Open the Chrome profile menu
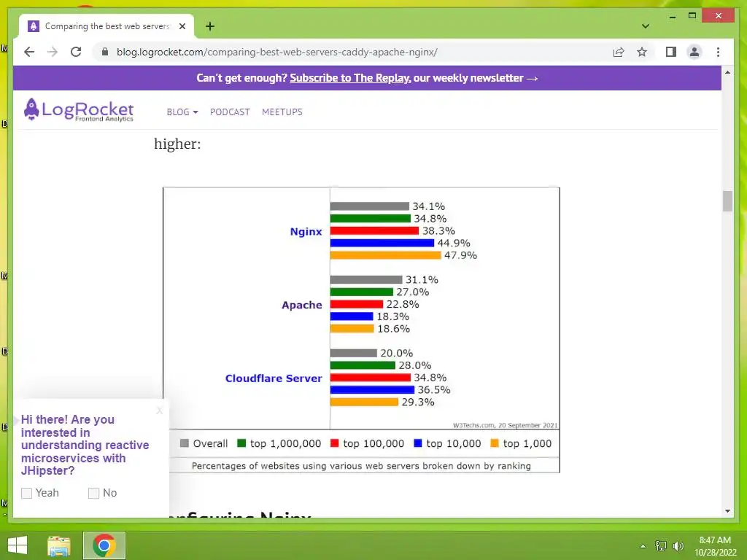The width and height of the screenshot is (747, 560). click(x=694, y=52)
